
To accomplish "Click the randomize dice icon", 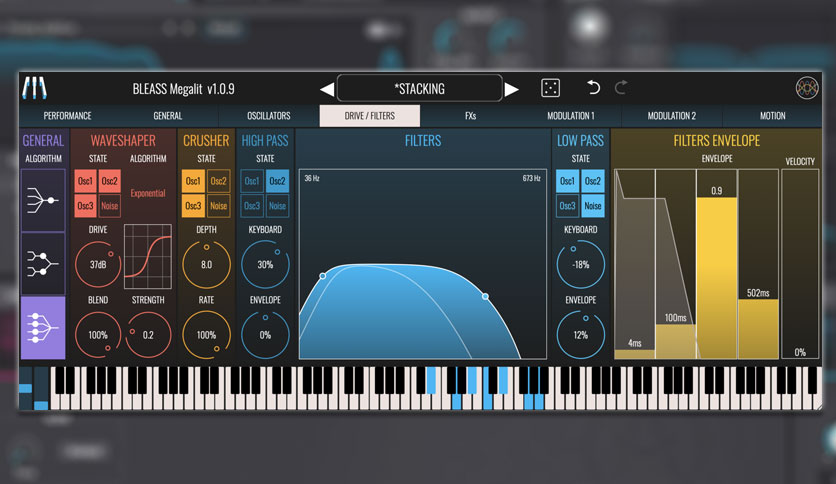I will pyautogui.click(x=550, y=88).
